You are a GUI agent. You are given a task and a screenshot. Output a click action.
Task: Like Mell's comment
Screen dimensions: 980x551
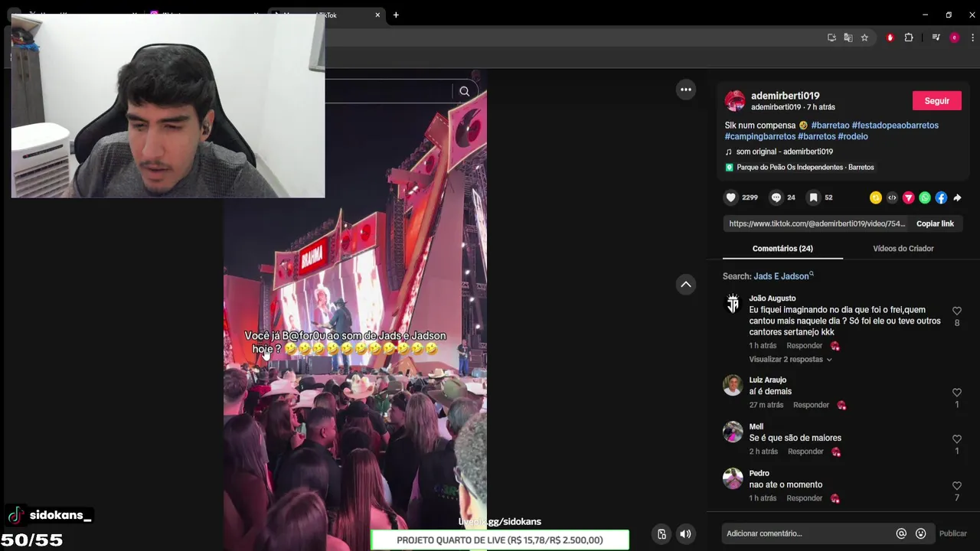click(956, 439)
